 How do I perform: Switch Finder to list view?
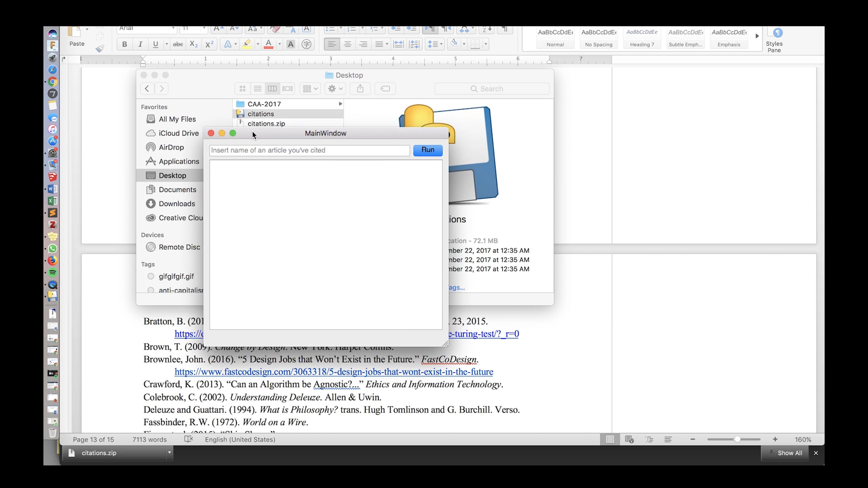tap(258, 89)
